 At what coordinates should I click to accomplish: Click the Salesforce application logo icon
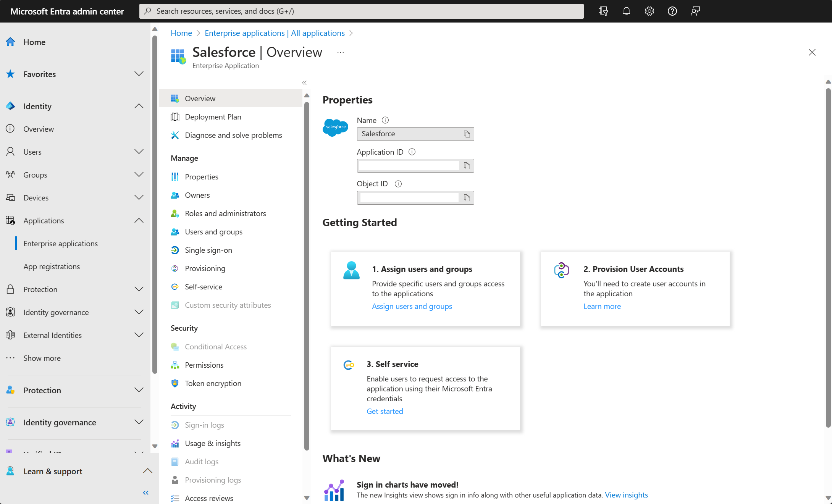coord(335,127)
